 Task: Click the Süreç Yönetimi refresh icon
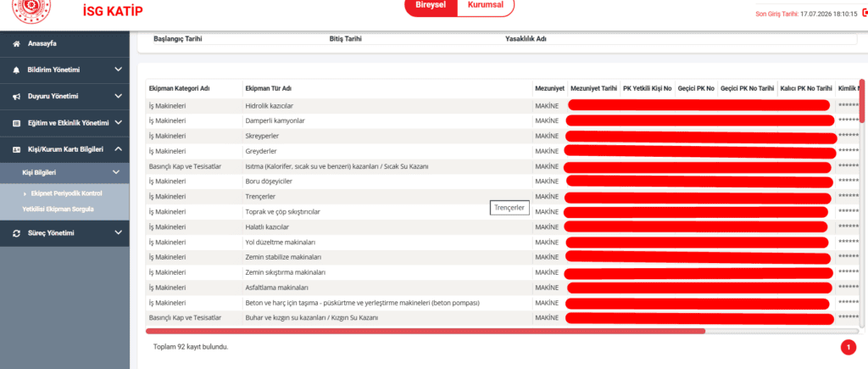tap(16, 233)
